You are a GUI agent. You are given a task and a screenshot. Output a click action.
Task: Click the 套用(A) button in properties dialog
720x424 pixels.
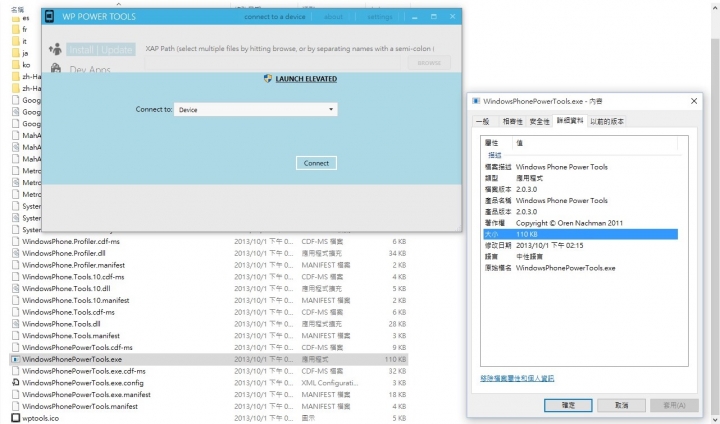[675, 405]
